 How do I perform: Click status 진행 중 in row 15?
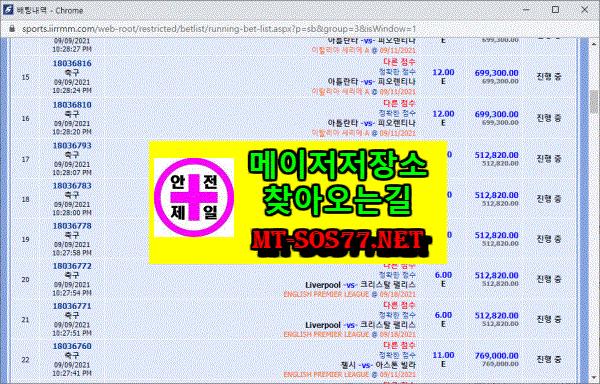[549, 76]
